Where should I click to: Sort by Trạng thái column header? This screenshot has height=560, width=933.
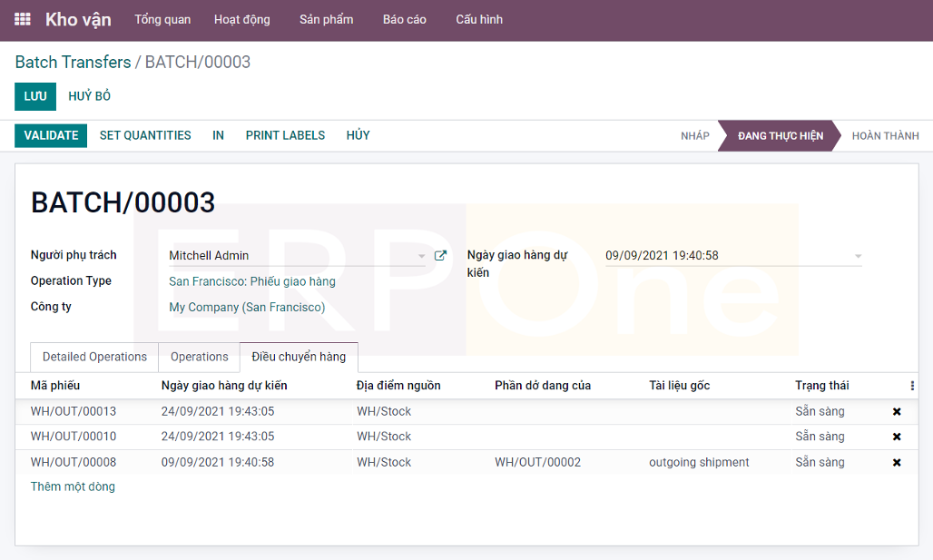[x=821, y=386]
